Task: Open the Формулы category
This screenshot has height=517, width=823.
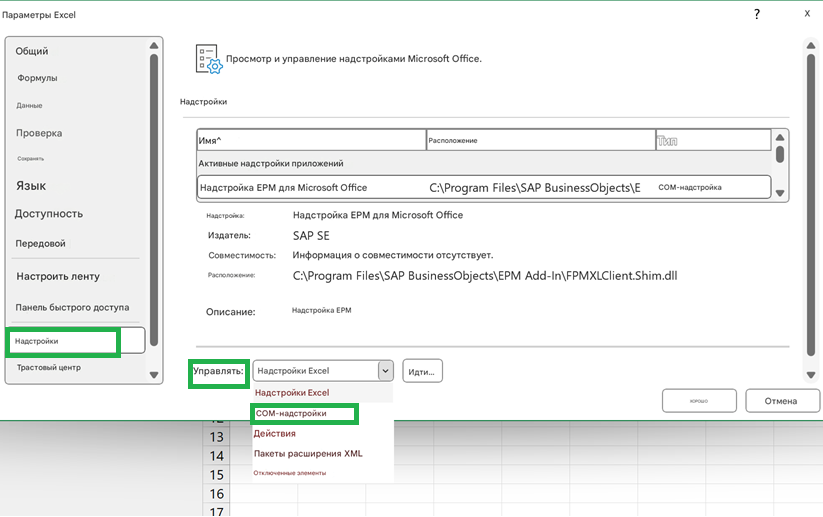Action: (37, 78)
